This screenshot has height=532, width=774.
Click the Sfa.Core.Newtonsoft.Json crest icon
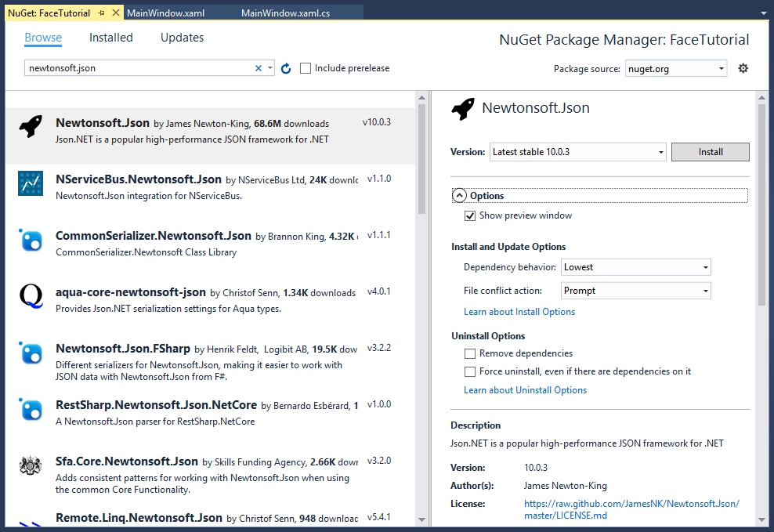click(31, 465)
